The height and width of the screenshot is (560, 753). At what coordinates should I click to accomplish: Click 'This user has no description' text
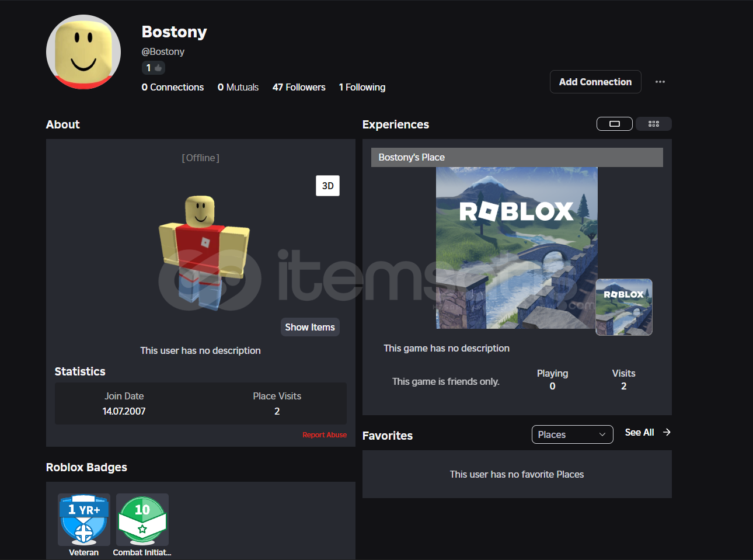click(x=200, y=350)
